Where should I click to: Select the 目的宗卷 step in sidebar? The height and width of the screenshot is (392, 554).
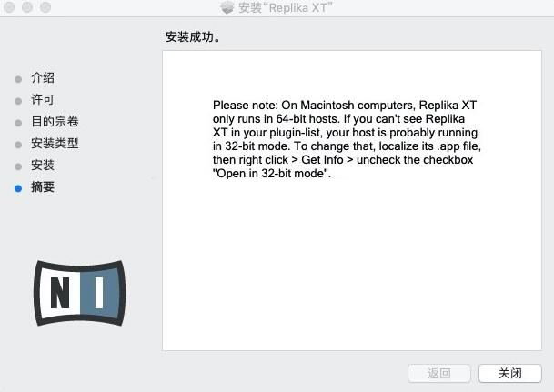pyautogui.click(x=55, y=122)
